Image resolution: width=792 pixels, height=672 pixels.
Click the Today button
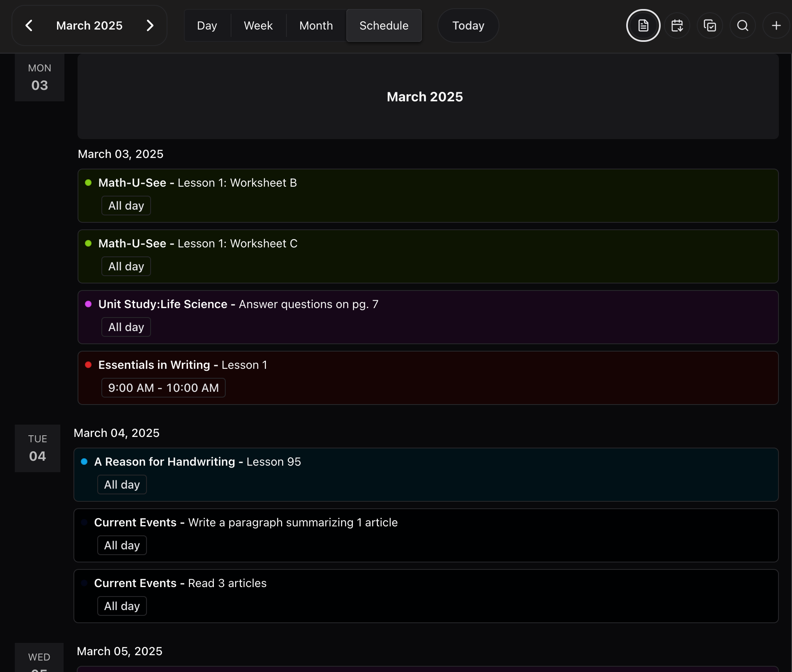[x=467, y=25]
